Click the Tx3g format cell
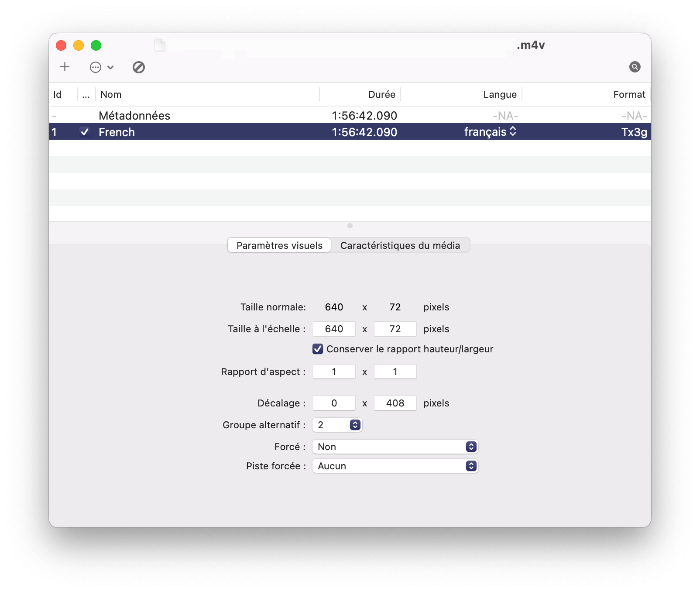The image size is (700, 592). point(634,132)
